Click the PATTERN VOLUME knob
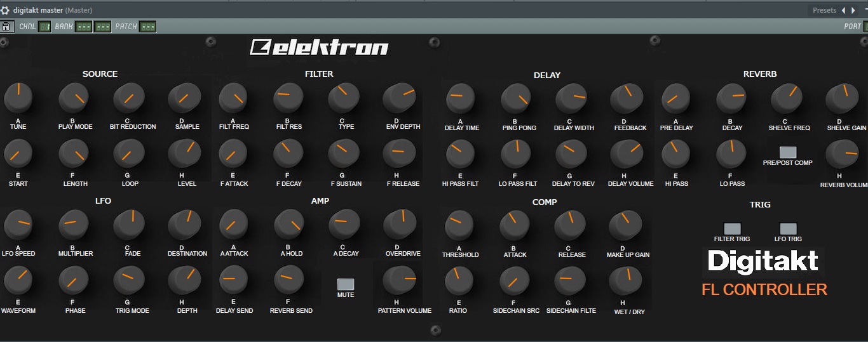This screenshot has height=342, width=868. (x=400, y=280)
